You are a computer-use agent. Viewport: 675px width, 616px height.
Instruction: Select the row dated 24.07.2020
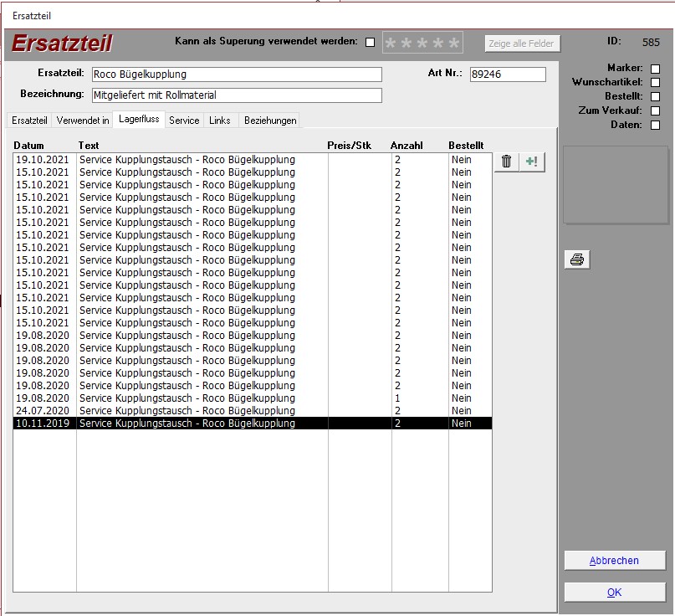point(253,410)
